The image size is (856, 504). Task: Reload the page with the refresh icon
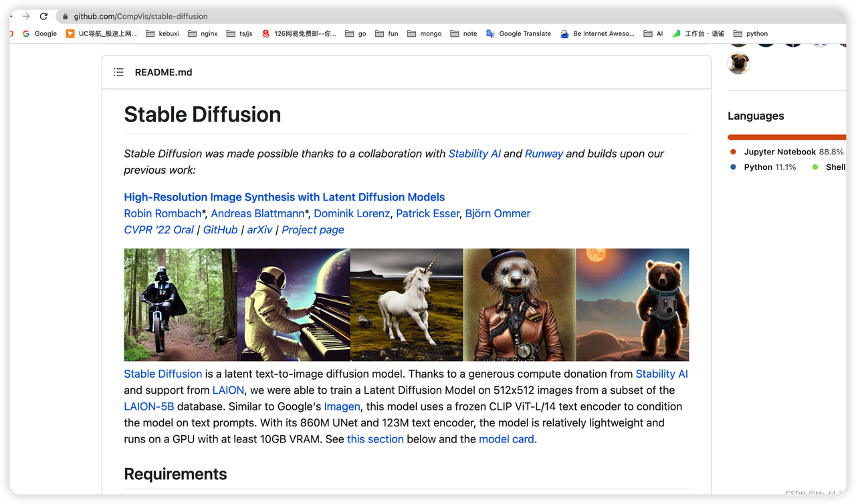pos(43,16)
